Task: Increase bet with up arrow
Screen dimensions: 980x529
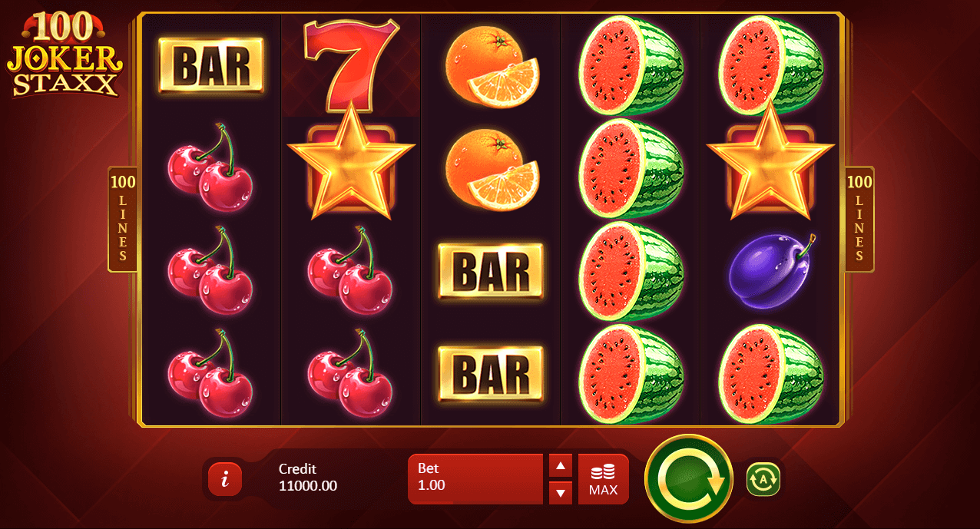Action: (x=561, y=465)
